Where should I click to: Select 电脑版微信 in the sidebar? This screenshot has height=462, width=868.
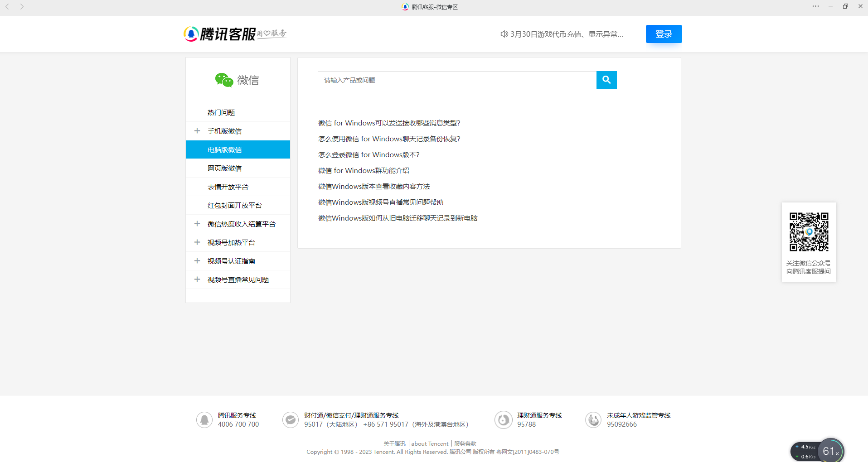click(x=238, y=149)
